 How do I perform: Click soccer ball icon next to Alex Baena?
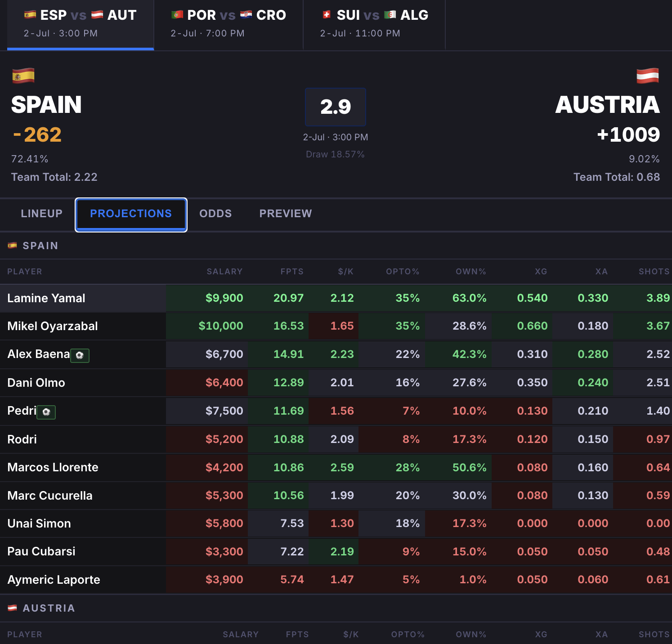(80, 355)
